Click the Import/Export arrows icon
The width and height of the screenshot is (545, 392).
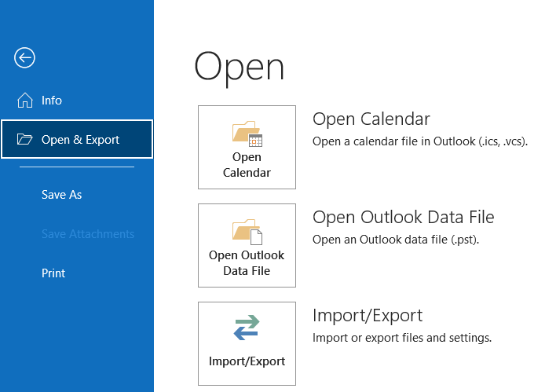[247, 328]
